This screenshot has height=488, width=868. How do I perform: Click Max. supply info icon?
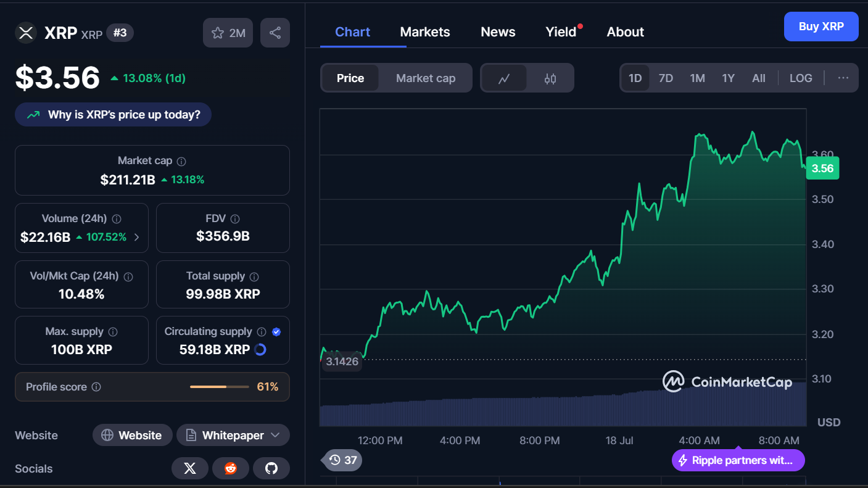[x=114, y=332]
